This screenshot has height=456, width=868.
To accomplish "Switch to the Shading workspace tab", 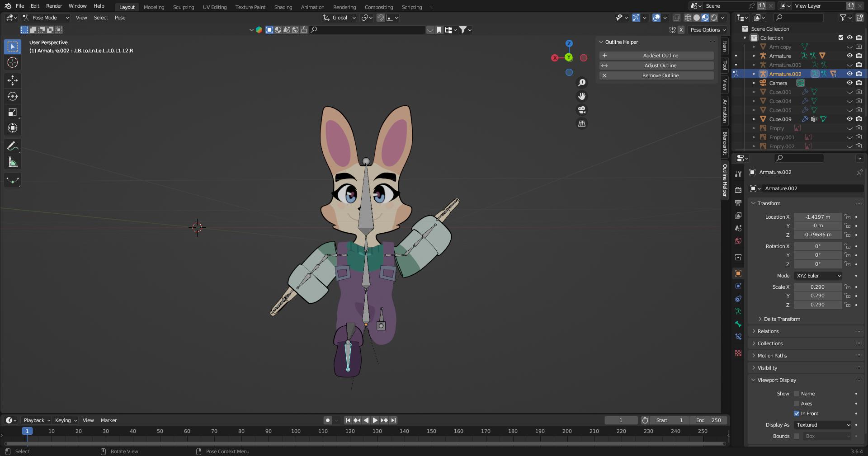I will coord(283,7).
